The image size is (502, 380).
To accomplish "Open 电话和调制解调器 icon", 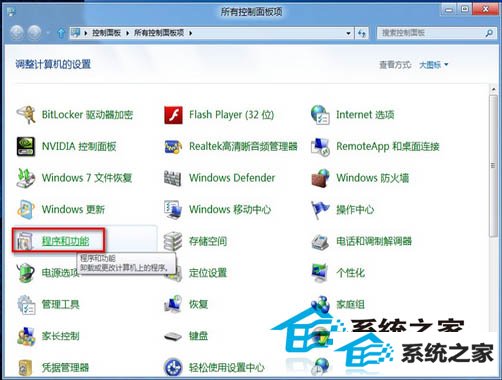I will tap(320, 241).
